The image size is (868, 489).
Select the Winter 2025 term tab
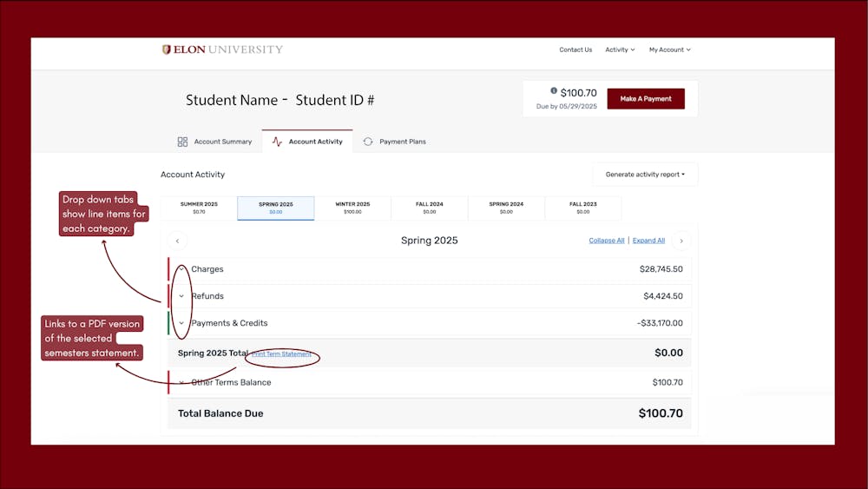point(352,208)
